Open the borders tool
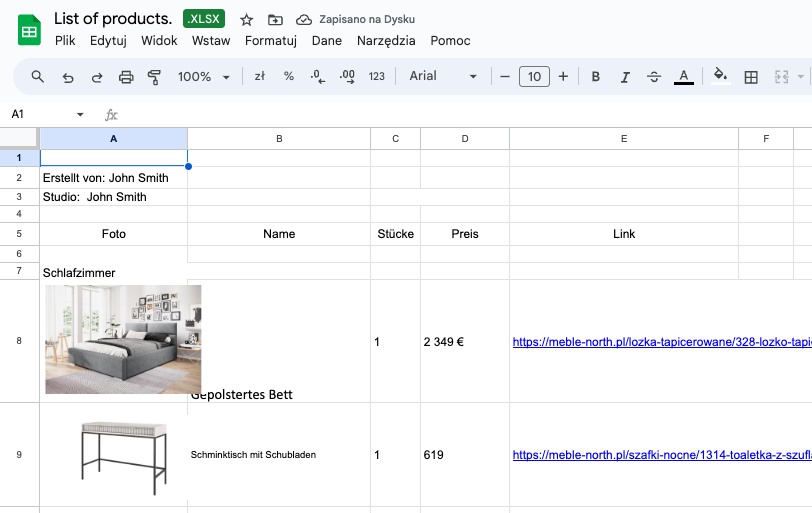The height and width of the screenshot is (513, 812). pos(751,77)
